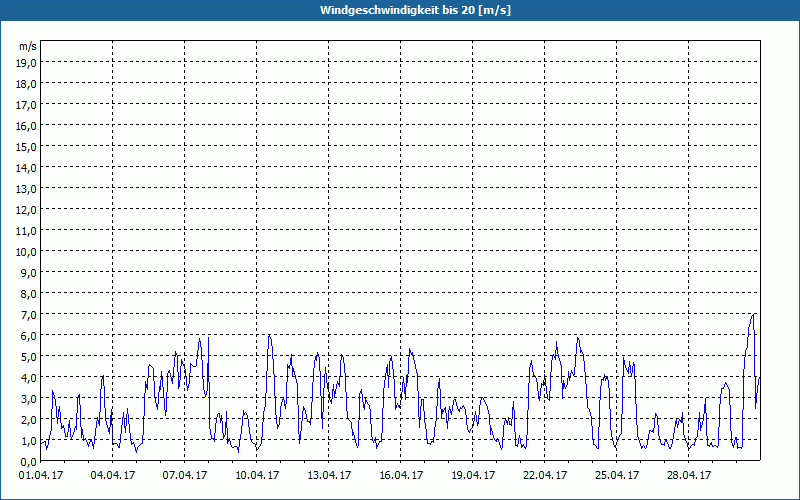Select the 19,0 y-axis label
800x500 pixels.
[x=26, y=63]
